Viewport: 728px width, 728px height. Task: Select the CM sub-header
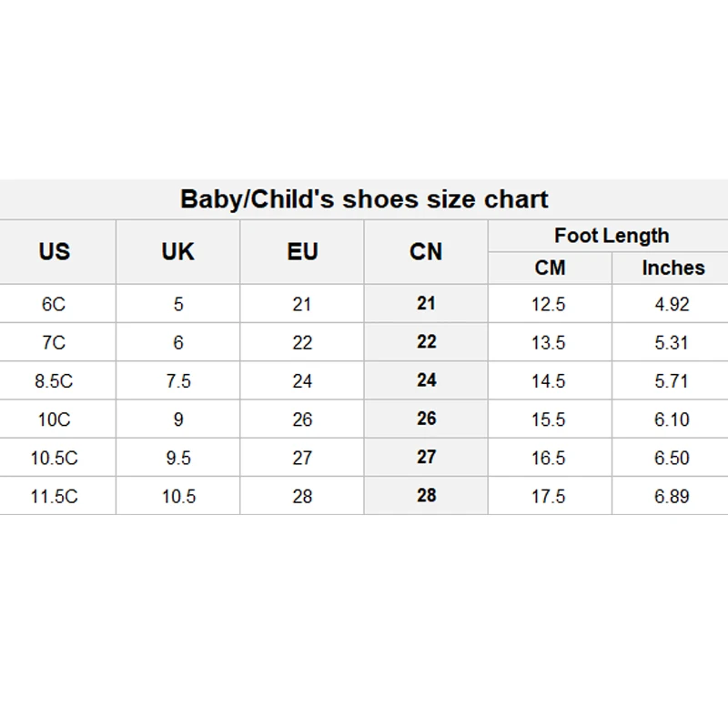point(550,268)
